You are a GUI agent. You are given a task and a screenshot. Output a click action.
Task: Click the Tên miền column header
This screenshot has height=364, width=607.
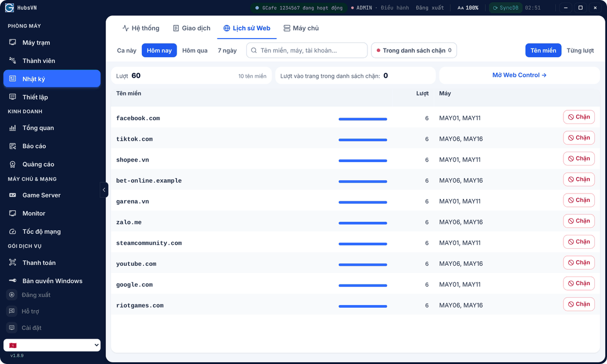point(129,93)
